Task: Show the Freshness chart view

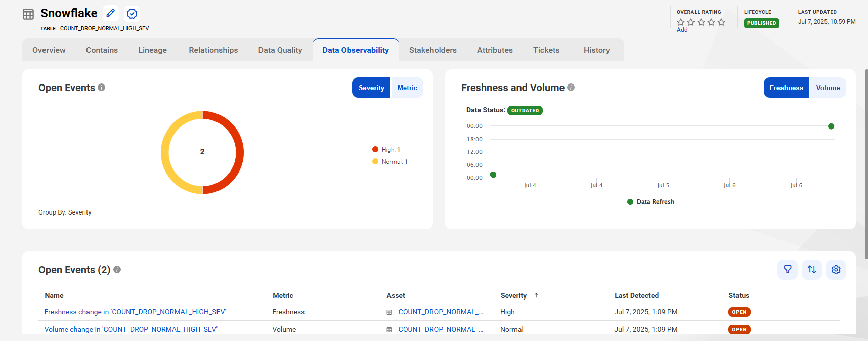Action: pos(787,88)
